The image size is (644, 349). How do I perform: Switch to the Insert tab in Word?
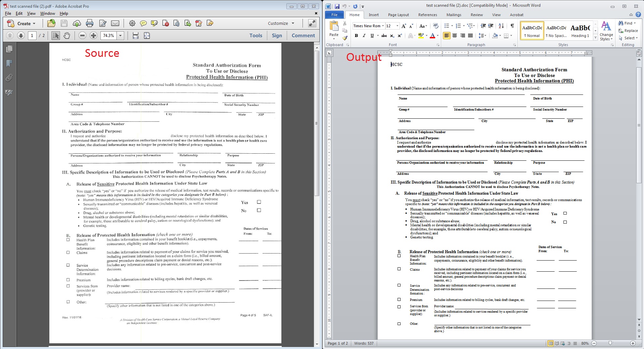tap(373, 15)
